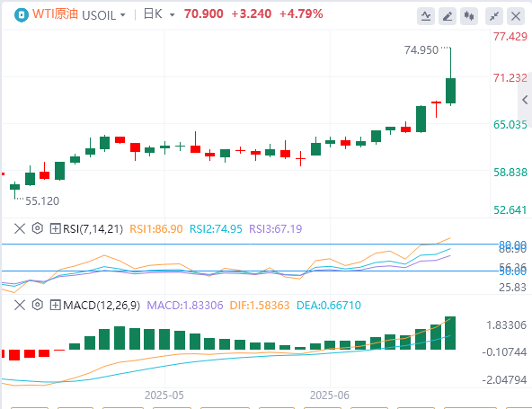Image resolution: width=532 pixels, height=409 pixels.
Task: Open RSI indicator settings hexagon icon
Action: tap(38, 228)
